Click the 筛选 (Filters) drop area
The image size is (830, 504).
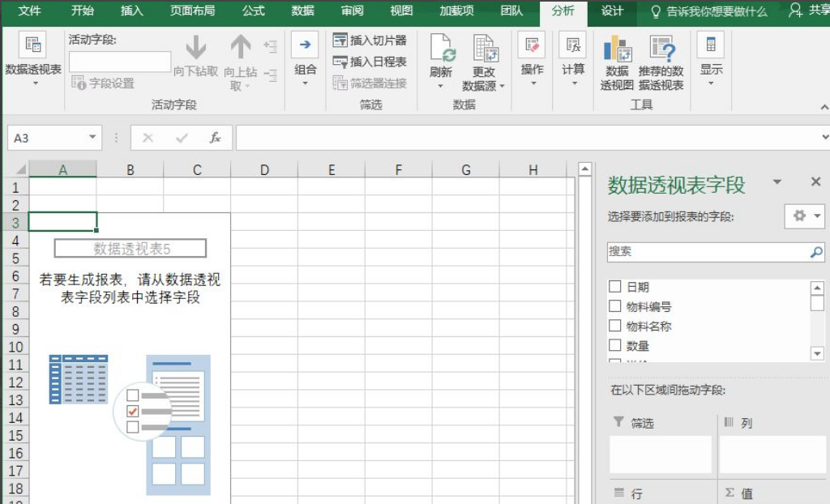pyautogui.click(x=661, y=455)
